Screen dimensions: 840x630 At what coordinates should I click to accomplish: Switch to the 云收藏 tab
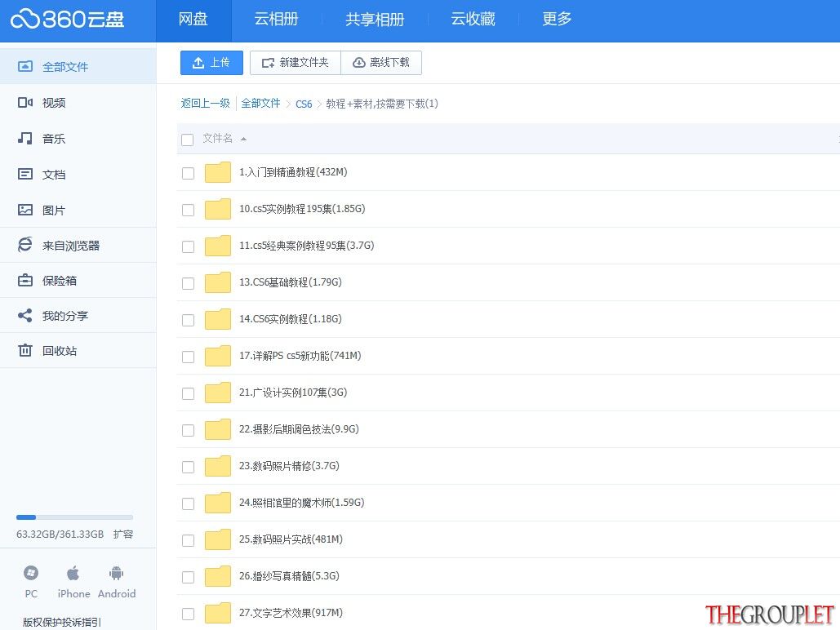[473, 20]
